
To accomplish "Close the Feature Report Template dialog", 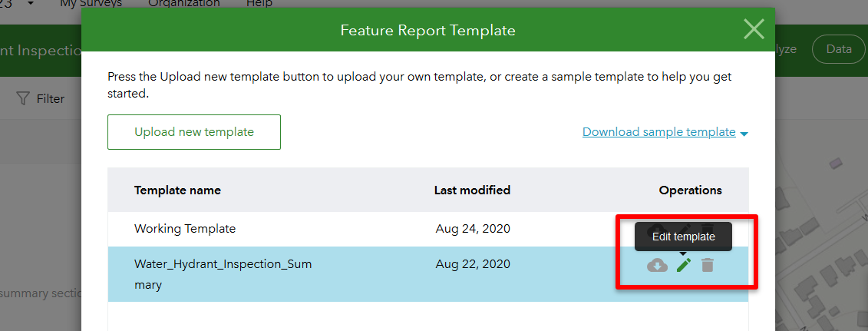I will (754, 28).
